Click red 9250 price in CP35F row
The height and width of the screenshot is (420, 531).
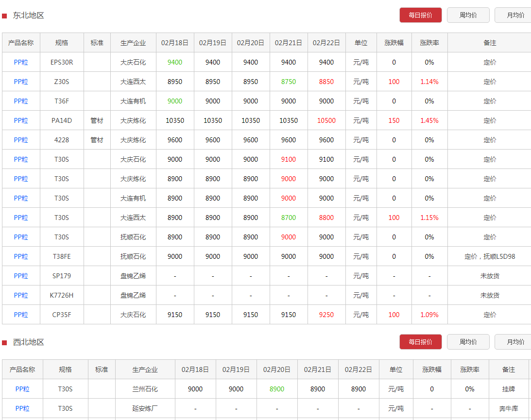pos(326,315)
